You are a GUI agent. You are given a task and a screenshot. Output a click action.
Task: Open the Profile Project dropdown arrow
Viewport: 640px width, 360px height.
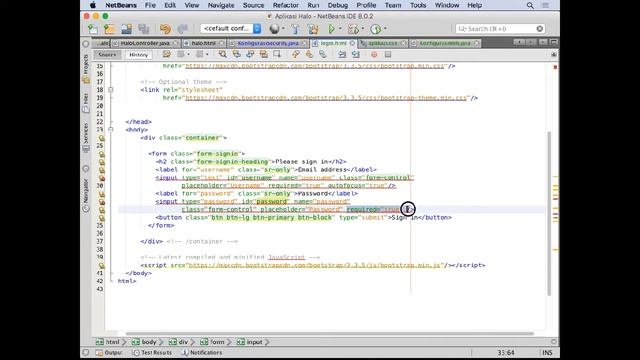385,29
